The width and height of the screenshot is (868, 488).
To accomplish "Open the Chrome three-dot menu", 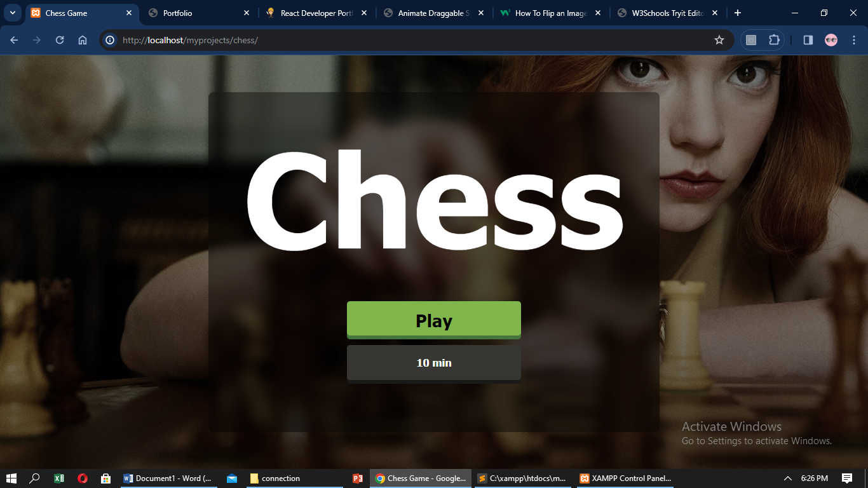I will click(854, 40).
